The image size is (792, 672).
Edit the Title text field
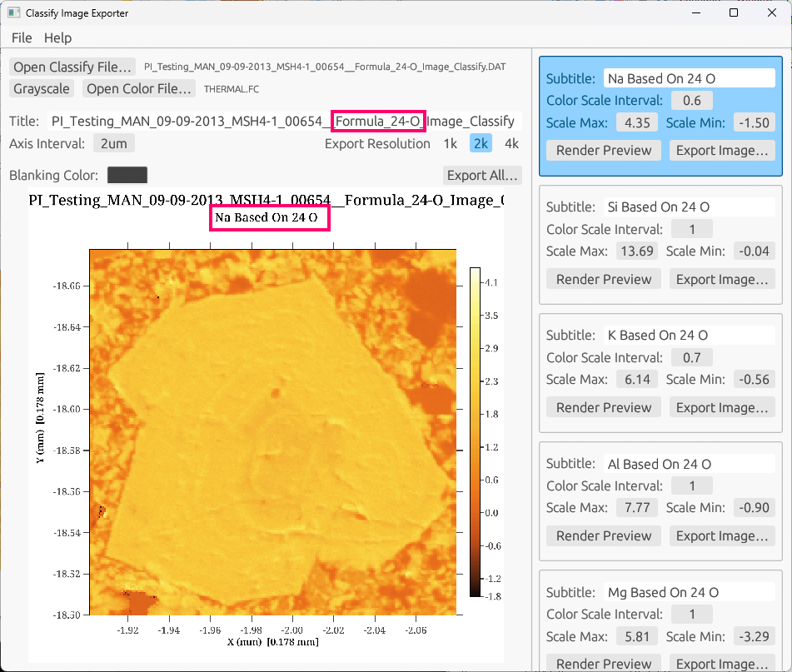coord(283,121)
